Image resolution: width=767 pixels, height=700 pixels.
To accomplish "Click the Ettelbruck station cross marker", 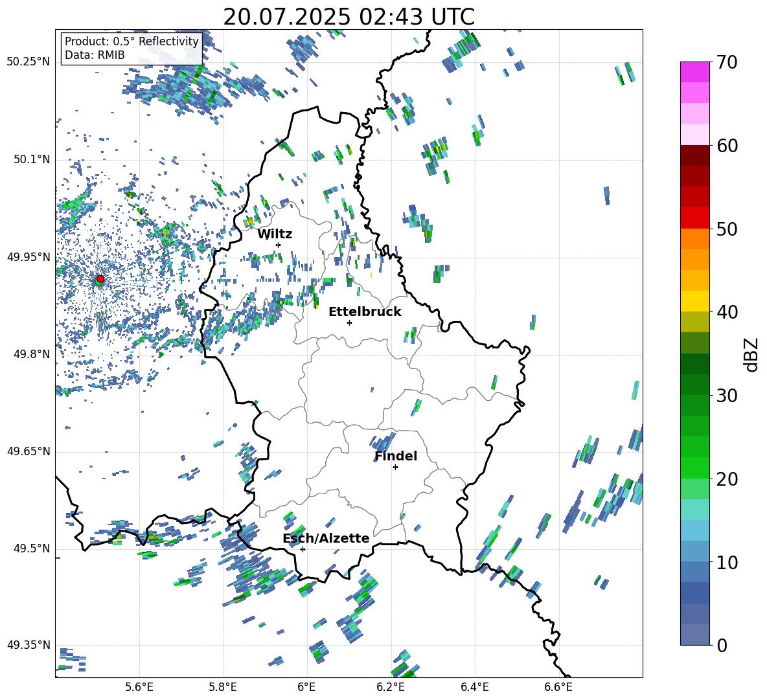I will click(x=349, y=322).
